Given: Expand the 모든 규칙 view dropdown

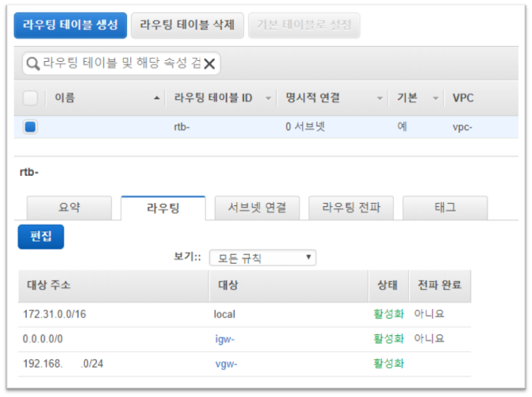Looking at the screenshot, I should tap(262, 258).
